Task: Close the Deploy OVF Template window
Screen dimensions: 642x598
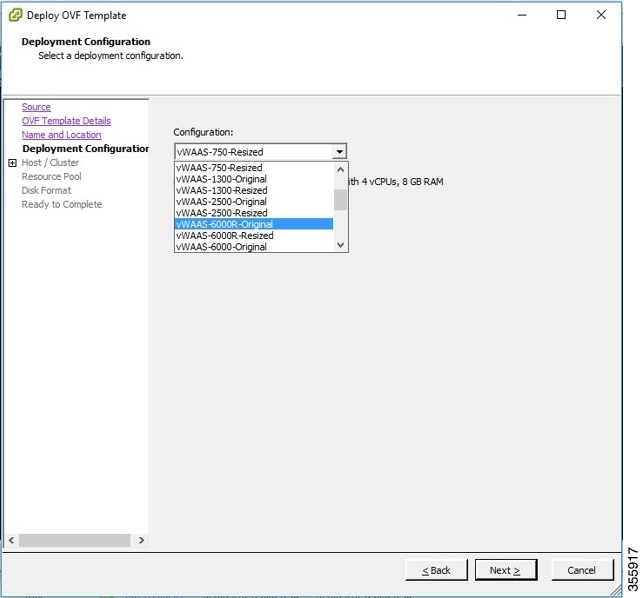Action: click(x=601, y=15)
